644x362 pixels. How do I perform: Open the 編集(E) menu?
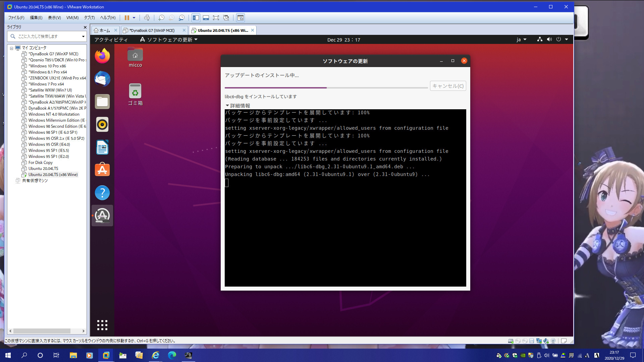click(36, 18)
